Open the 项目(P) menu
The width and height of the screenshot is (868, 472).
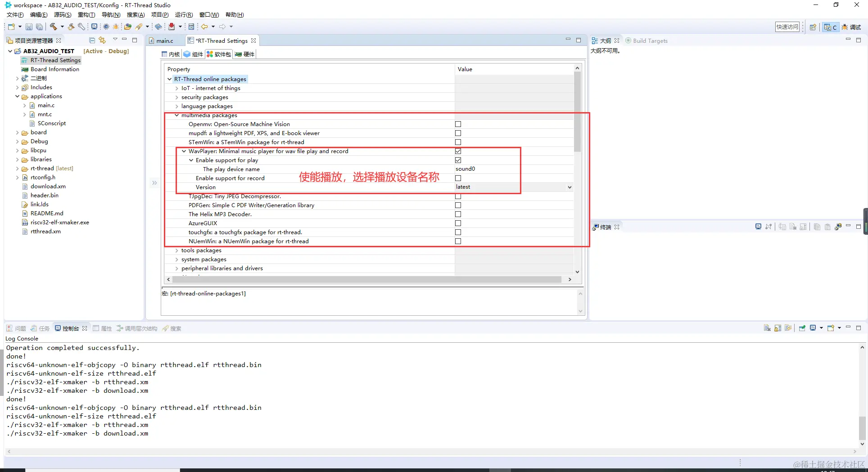160,15
